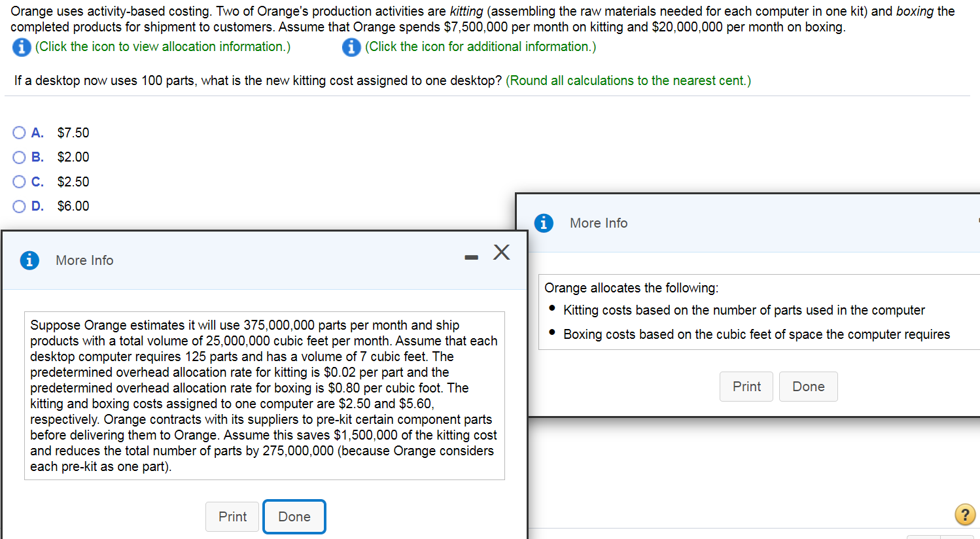
Task: Select radio button D for $6.00
Action: click(x=19, y=206)
